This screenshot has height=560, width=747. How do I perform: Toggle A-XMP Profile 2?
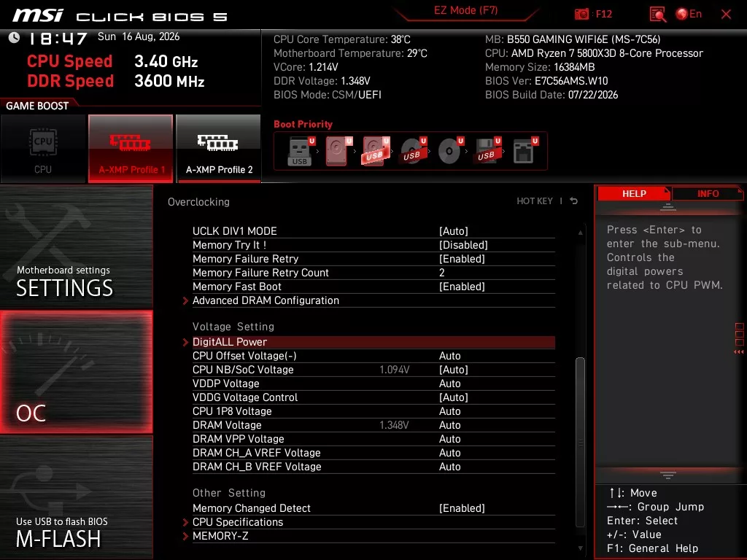tap(219, 149)
